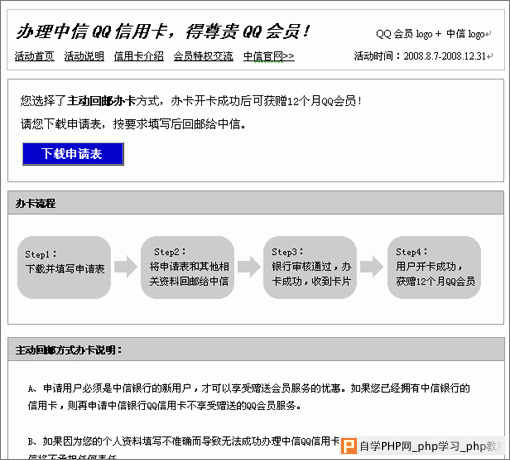
Task: Click the arrow between Step2 and Step3
Action: 249,267
